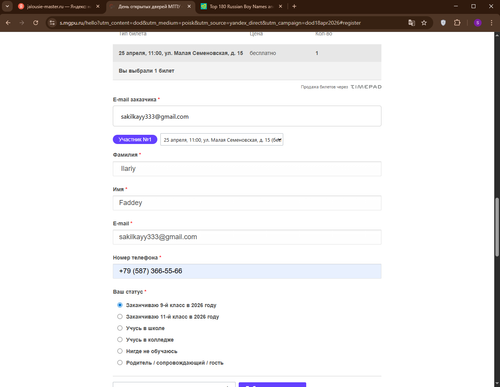Click the Вы выбрали 1 билет text

[x=146, y=71]
